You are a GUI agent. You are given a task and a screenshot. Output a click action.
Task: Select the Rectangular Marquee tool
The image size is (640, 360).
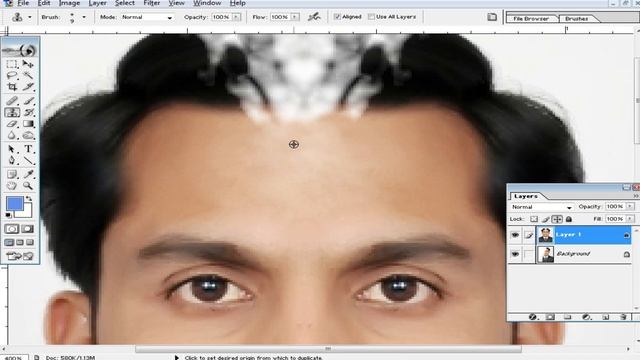click(12, 64)
